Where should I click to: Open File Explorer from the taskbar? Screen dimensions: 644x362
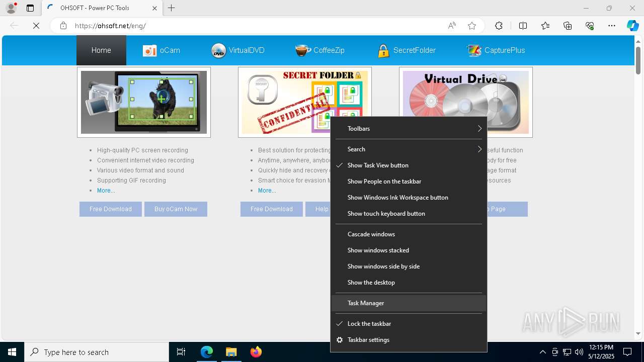(x=231, y=352)
